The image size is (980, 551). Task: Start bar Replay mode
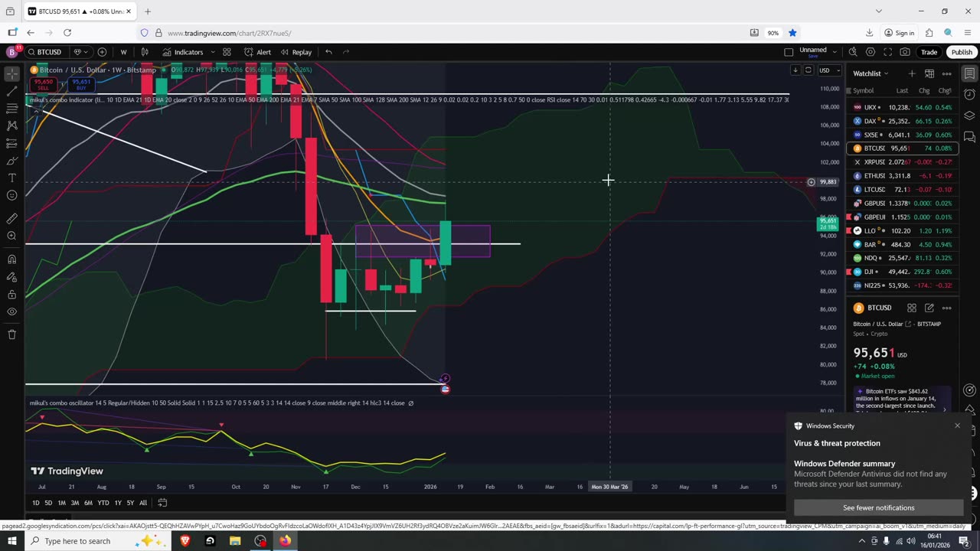(296, 52)
